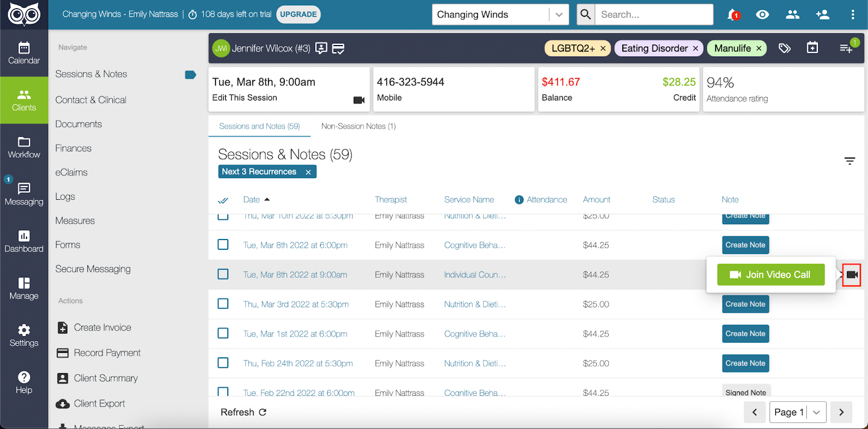Click the Attendance info icon
868x429 pixels.
[x=519, y=200]
